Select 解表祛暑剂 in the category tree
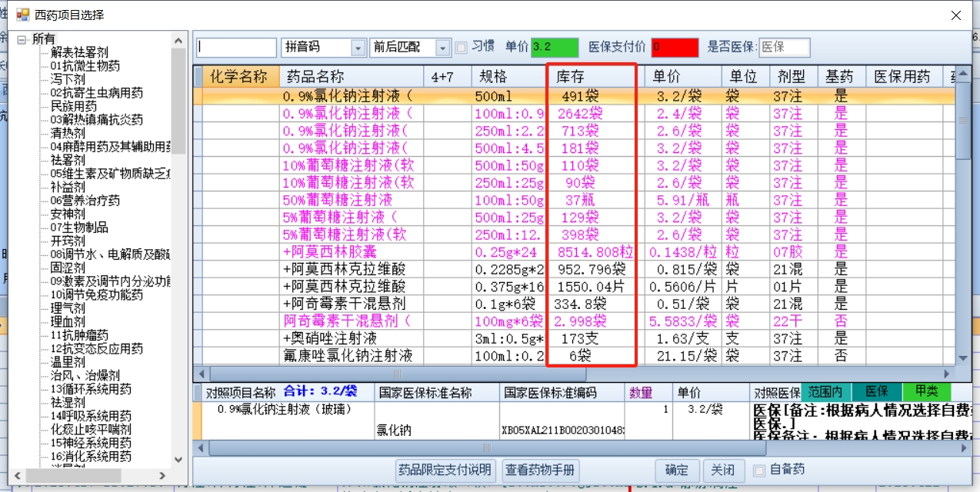Screen dimensions: 980x492 point(79,52)
